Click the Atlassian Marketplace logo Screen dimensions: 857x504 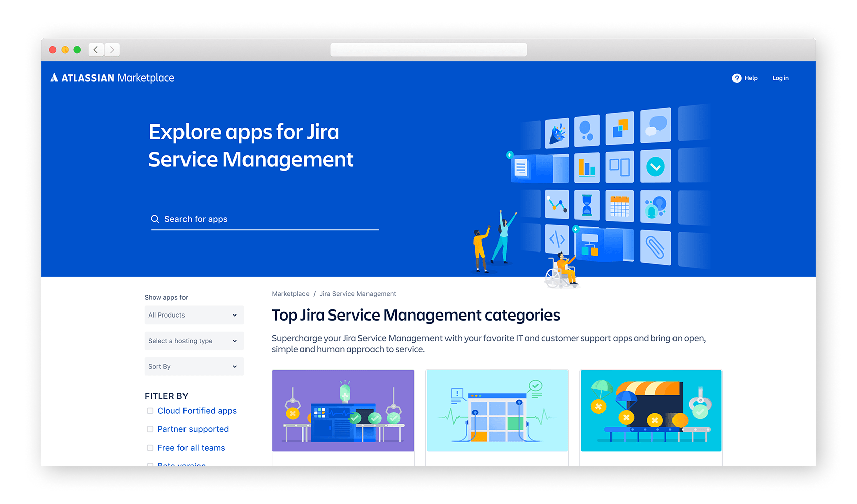pyautogui.click(x=112, y=78)
